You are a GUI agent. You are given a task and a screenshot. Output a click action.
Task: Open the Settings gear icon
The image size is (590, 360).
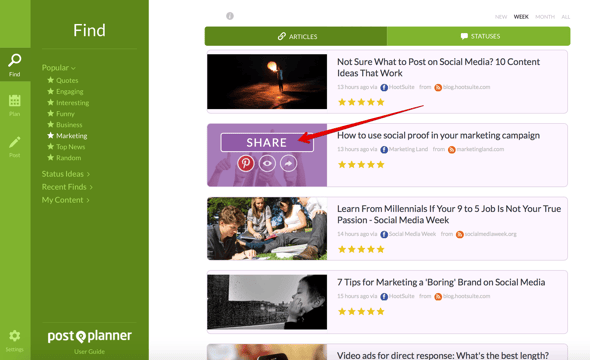(x=15, y=336)
